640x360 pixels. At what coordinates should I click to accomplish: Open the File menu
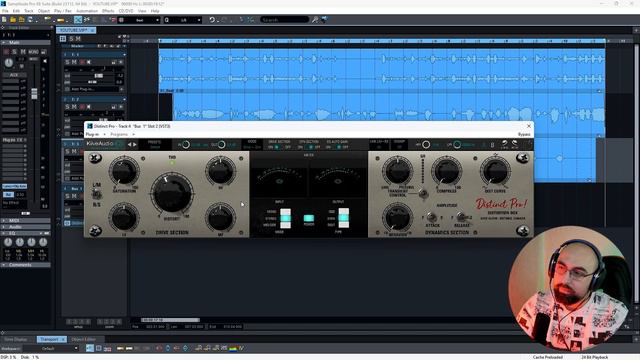coord(5,11)
